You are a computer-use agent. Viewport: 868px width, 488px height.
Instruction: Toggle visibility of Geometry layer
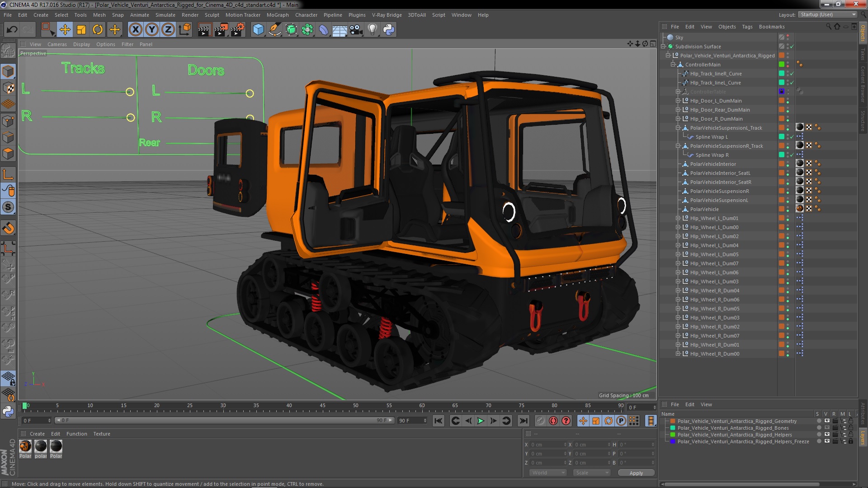click(x=827, y=421)
